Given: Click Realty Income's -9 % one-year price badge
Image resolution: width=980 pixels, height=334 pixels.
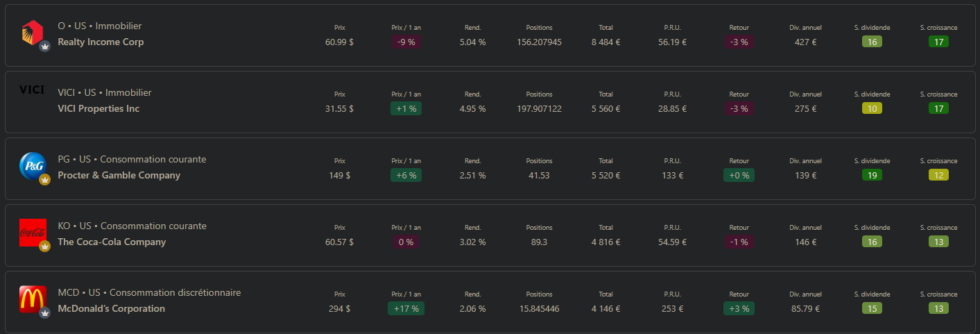Looking at the screenshot, I should 406,42.
